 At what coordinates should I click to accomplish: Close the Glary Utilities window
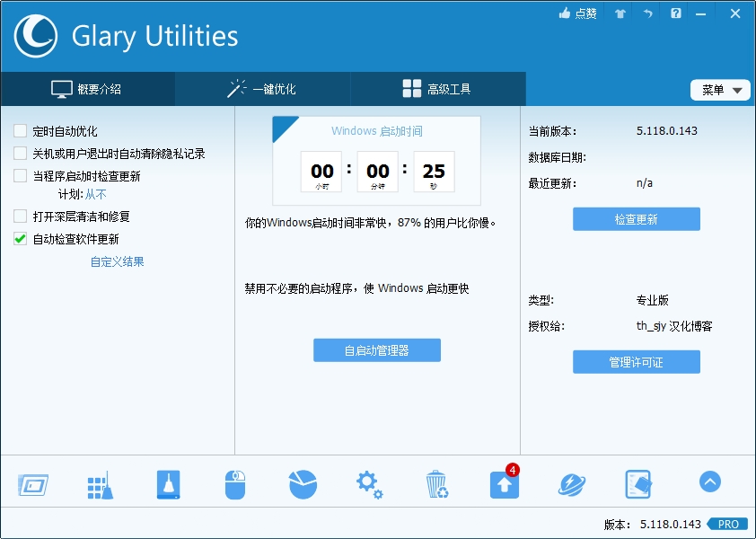coord(734,13)
